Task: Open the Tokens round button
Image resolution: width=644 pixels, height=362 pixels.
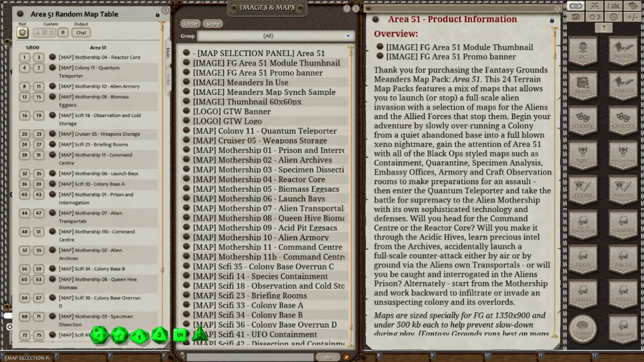Action: [x=583, y=329]
